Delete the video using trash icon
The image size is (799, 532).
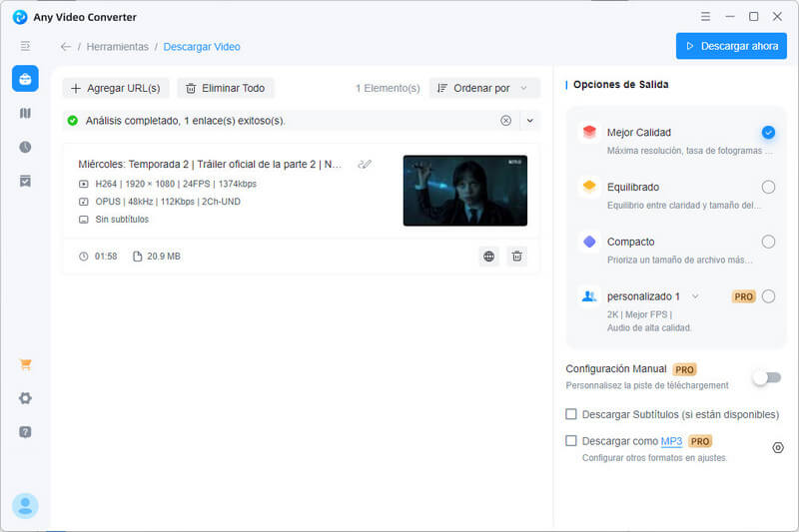click(516, 257)
